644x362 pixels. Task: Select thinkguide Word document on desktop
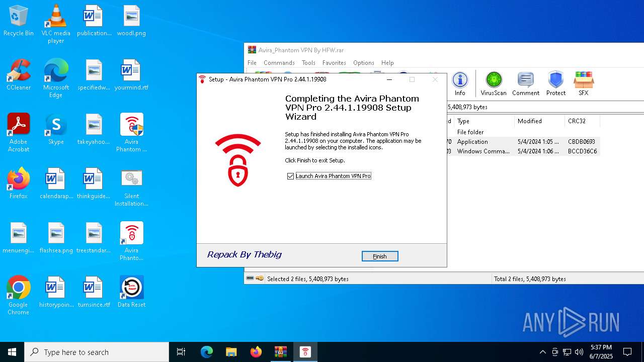coord(94,184)
